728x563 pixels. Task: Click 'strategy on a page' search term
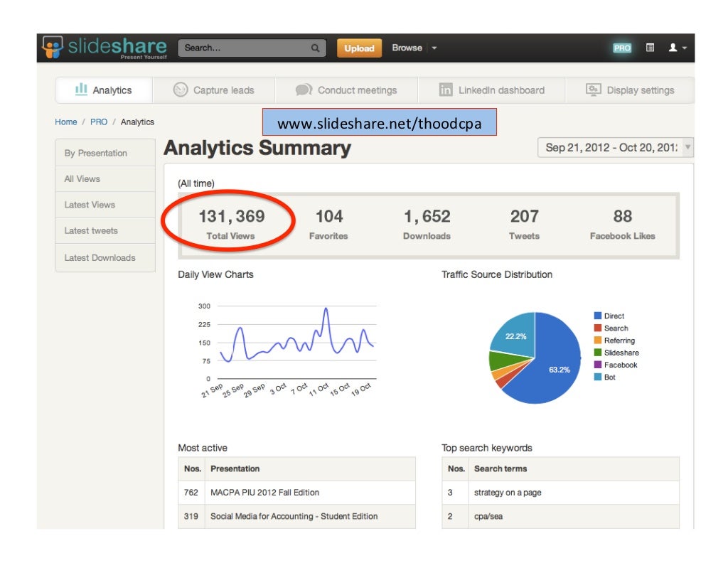508,493
